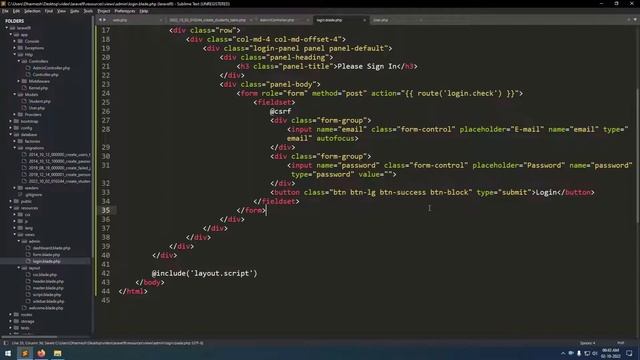Expand the Middleware folder
Image resolution: width=640 pixels, height=360 pixels.
[19, 81]
